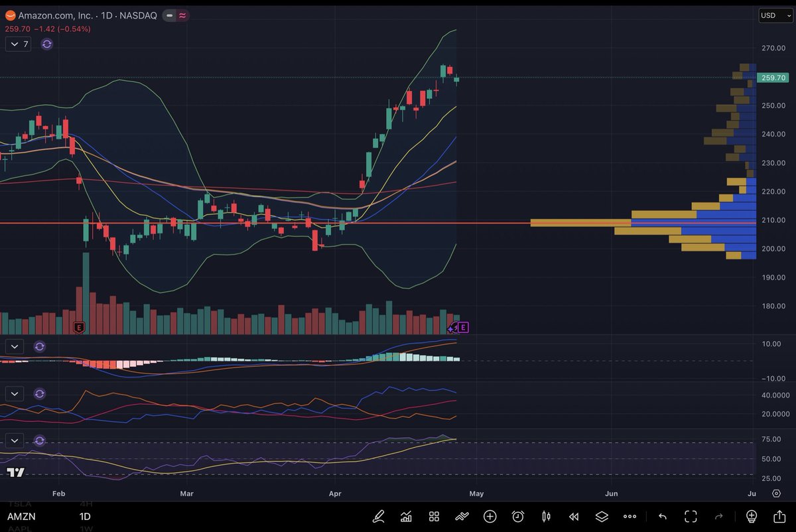This screenshot has height=532, width=796.
Task: Open the chart layout grid icon
Action: coord(434,516)
